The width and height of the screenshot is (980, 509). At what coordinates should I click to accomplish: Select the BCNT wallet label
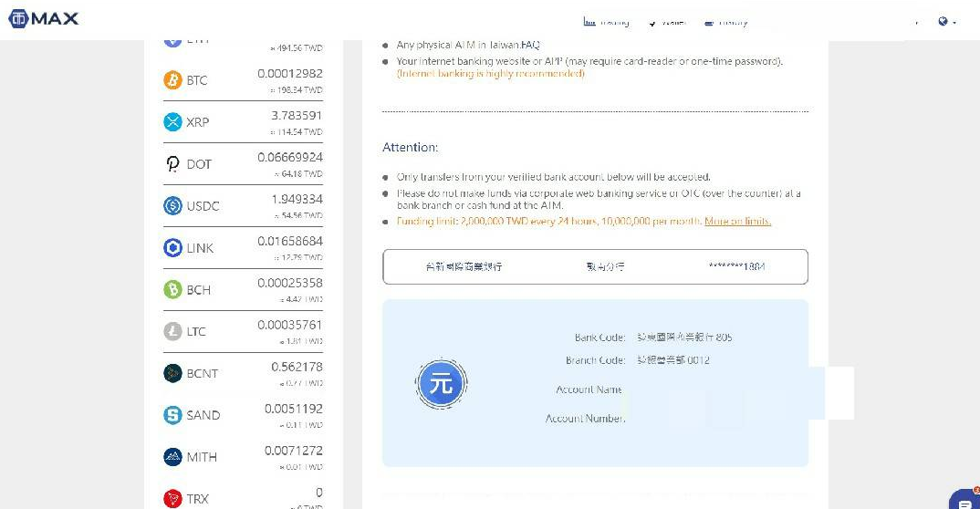coord(202,373)
